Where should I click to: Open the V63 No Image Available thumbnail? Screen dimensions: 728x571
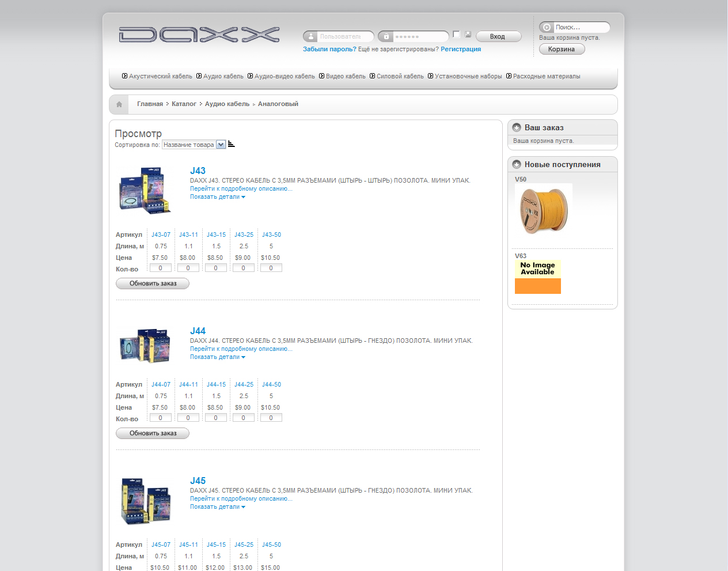538,277
